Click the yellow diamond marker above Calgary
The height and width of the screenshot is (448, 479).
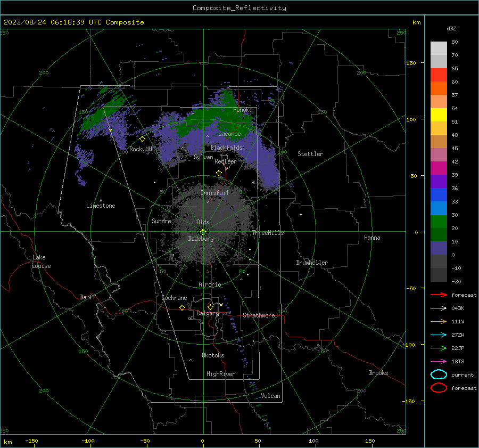[210, 307]
